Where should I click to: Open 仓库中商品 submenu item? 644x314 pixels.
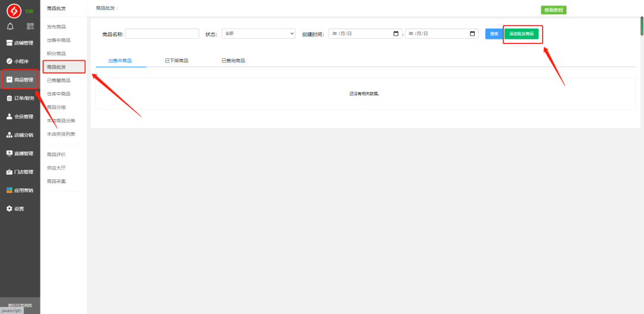pyautogui.click(x=58, y=94)
